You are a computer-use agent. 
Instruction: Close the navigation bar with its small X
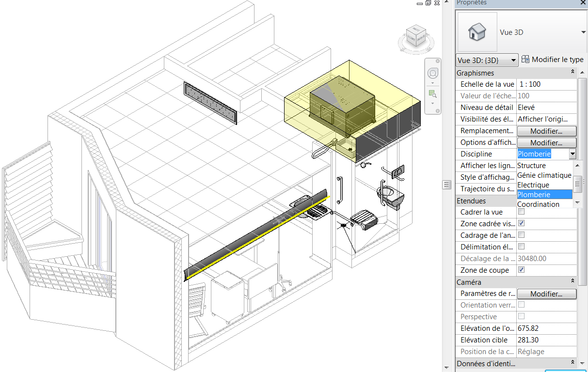point(437,62)
